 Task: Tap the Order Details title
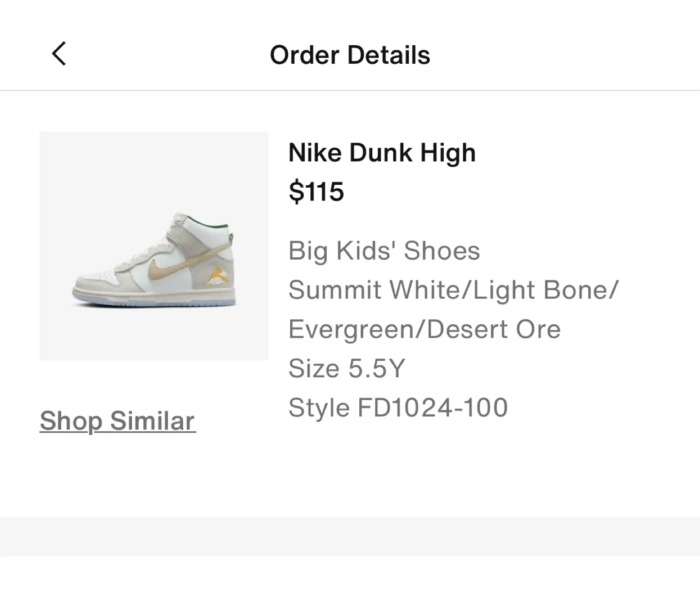tap(350, 55)
